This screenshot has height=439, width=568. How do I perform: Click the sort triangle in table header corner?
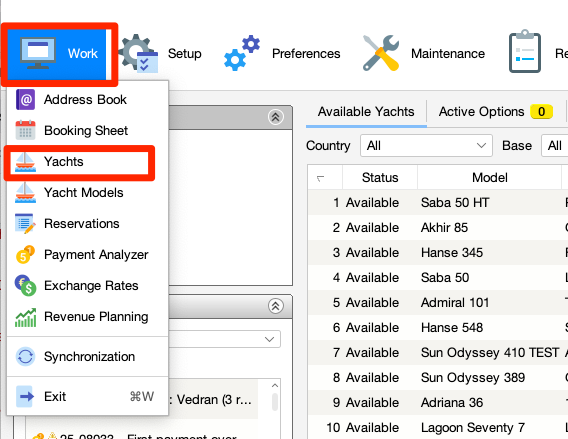point(320,178)
